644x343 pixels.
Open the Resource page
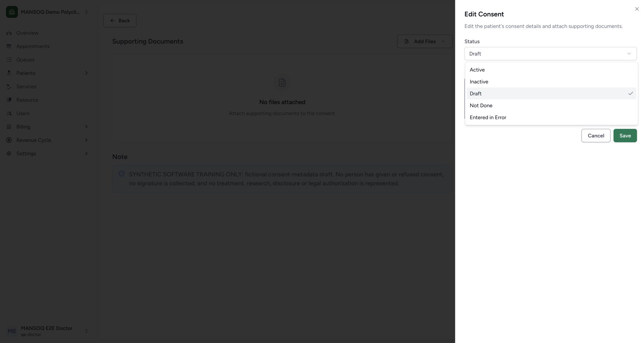48,100
